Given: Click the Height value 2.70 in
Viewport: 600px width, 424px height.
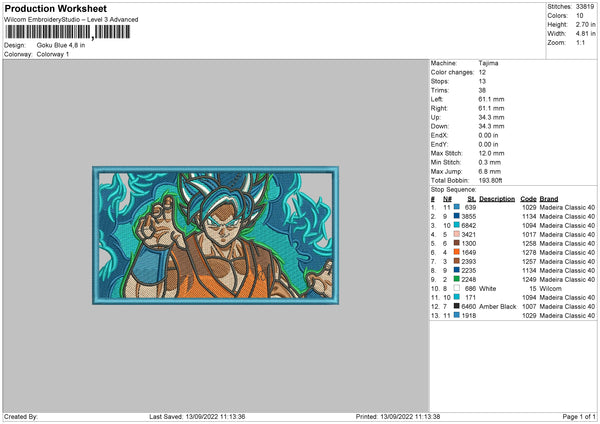Looking at the screenshot, I should point(585,24).
